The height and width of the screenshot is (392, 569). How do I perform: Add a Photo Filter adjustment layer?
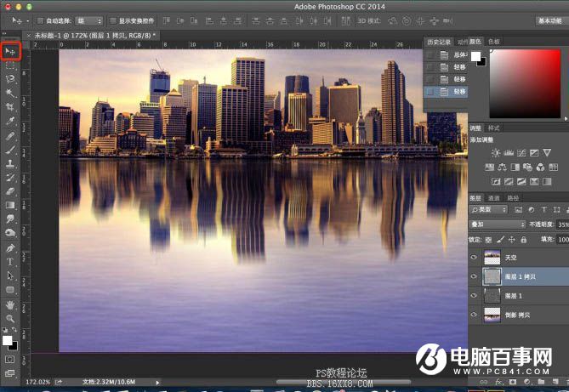(527, 167)
